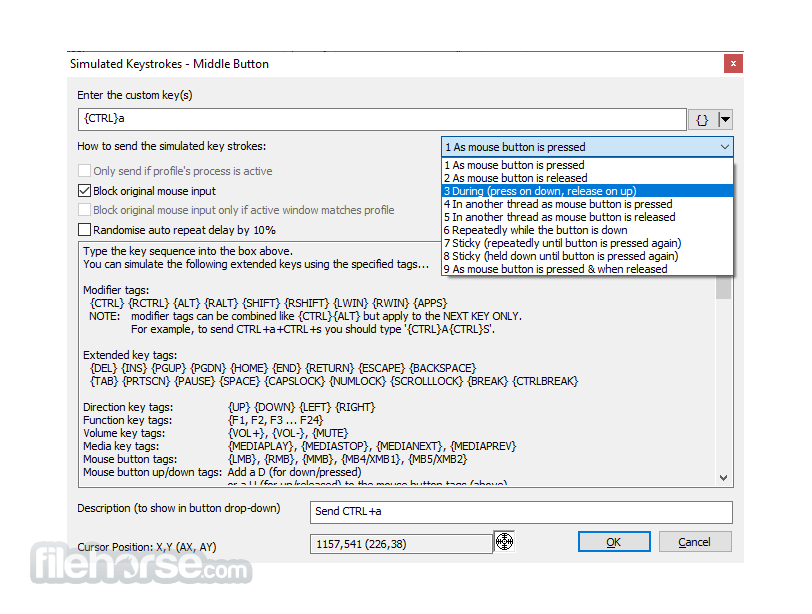Open the tag list via arrow beside braces button
The height and width of the screenshot is (614, 812).
coord(723,119)
